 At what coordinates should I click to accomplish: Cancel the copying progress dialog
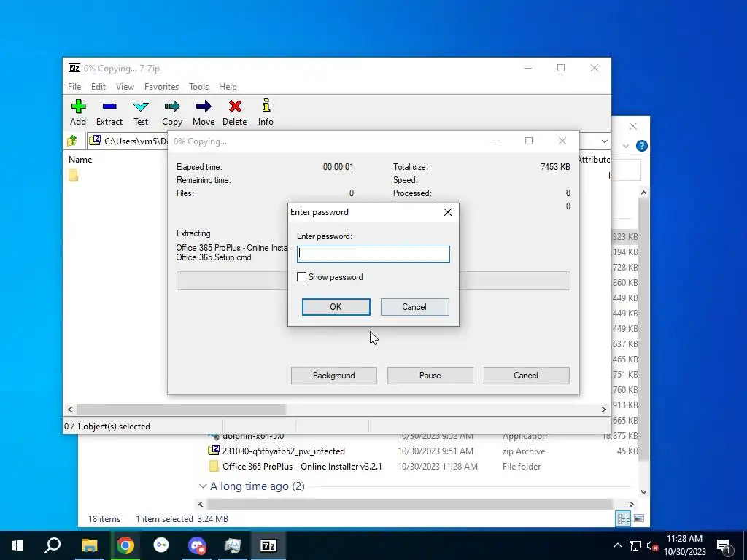[x=526, y=376]
